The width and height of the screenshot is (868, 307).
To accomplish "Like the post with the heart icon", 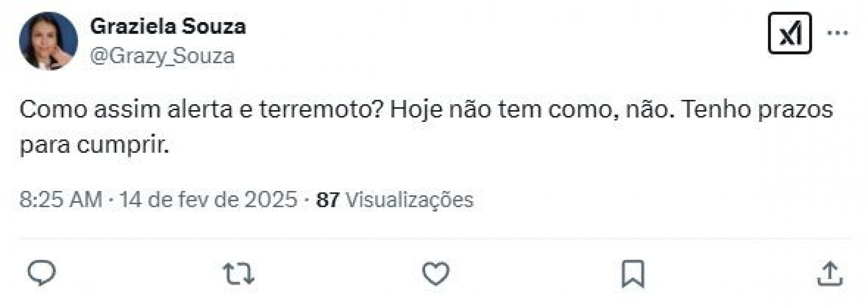I will (435, 274).
